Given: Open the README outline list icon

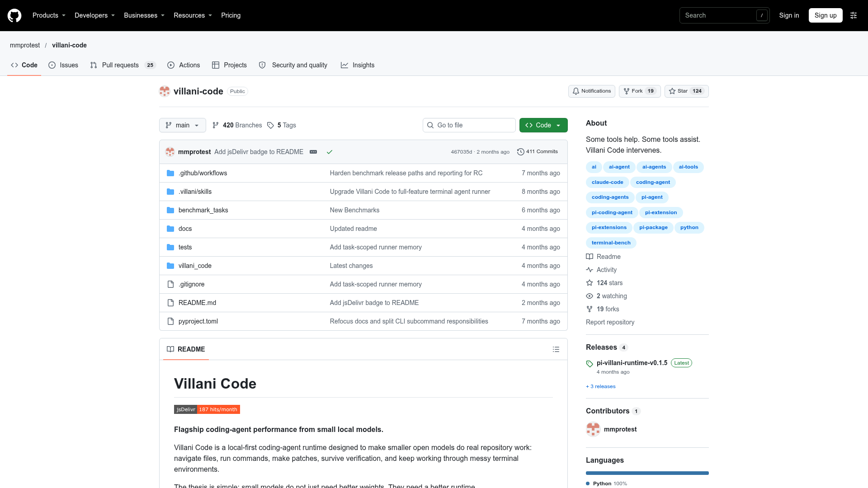Looking at the screenshot, I should 556,349.
